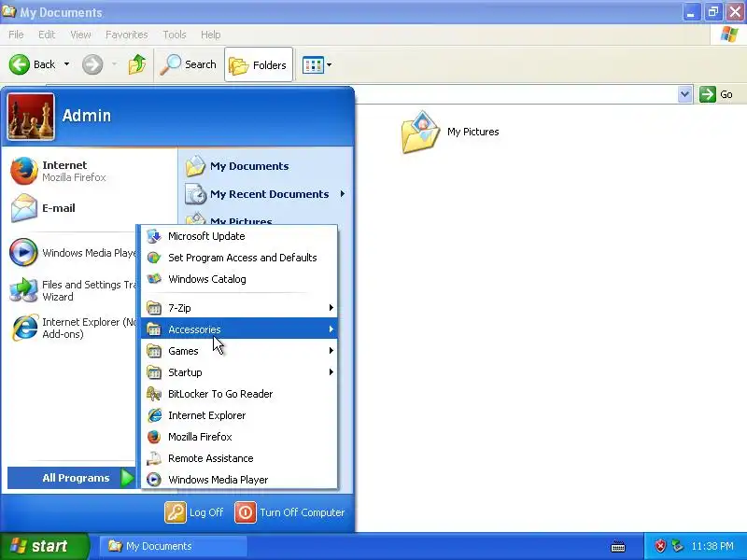The image size is (747, 560).
Task: Launch BitLocker To Go Reader
Action: tap(239, 394)
